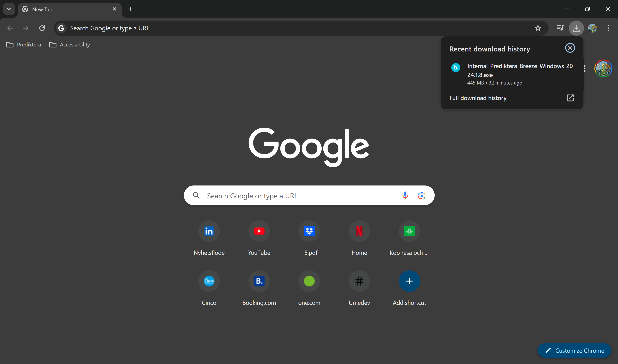Open the Netflix Home shortcut
This screenshot has width=618, height=364.
coord(359,231)
